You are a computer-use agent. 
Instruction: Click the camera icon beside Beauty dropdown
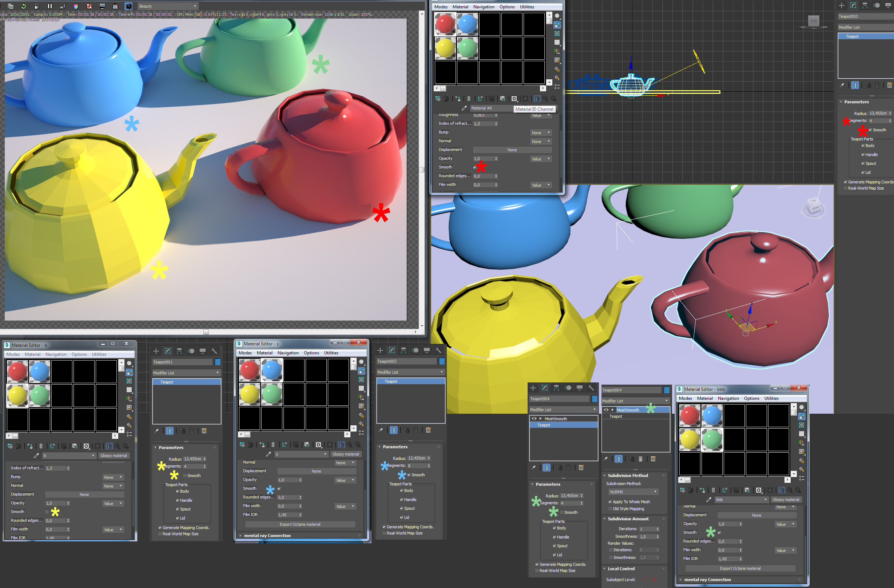[128, 6]
